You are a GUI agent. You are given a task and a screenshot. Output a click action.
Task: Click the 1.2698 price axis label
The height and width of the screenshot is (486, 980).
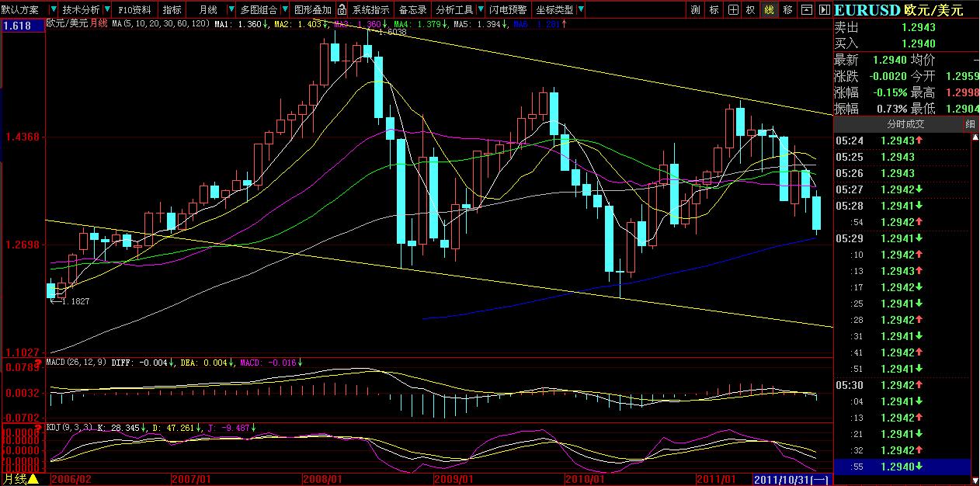[22, 245]
